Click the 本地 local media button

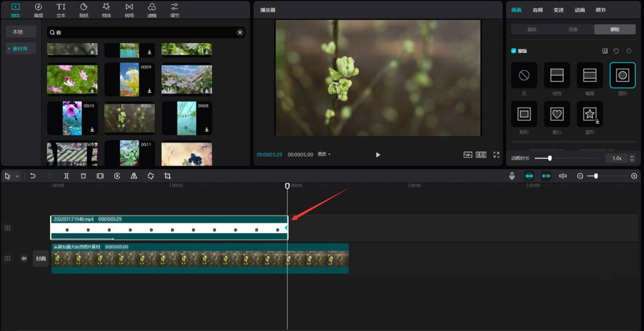18,32
